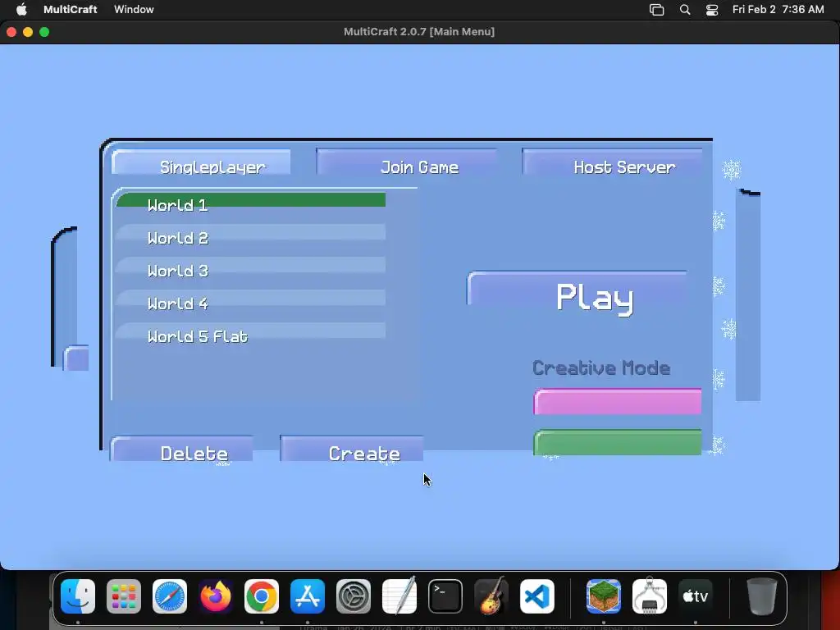Select World 4 in the list
Viewport: 840px width, 630px height.
click(x=251, y=299)
